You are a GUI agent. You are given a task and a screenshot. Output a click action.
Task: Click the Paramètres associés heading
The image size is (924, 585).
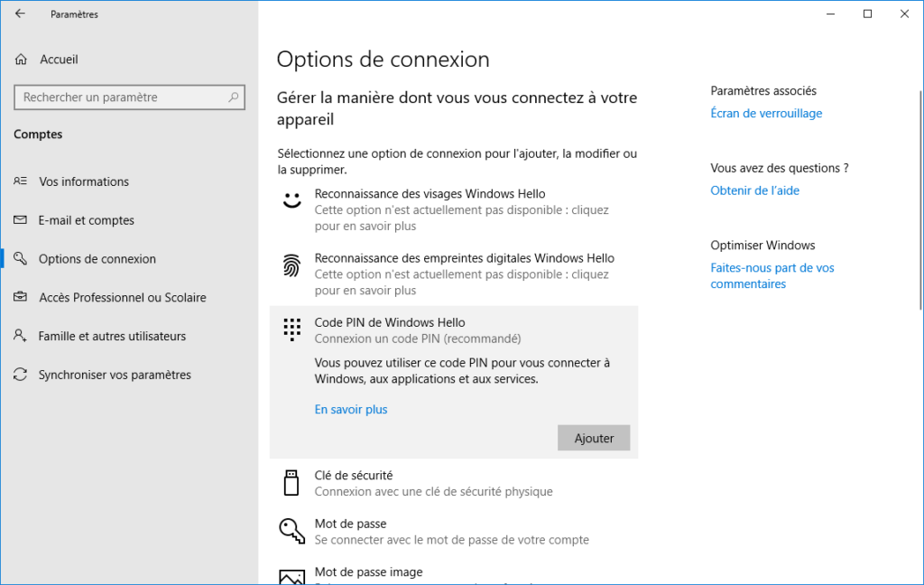coord(763,91)
